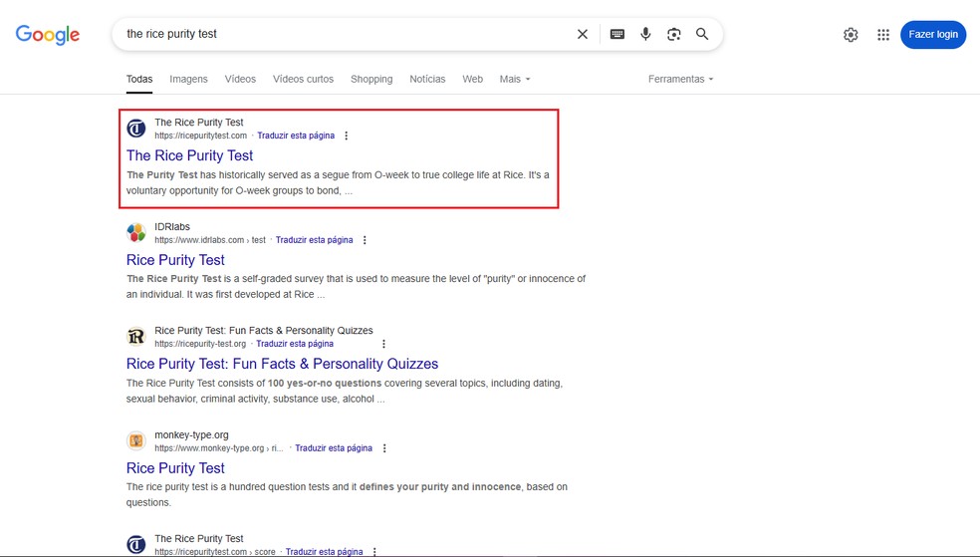
Task: Click inside the search input field
Action: click(x=339, y=34)
